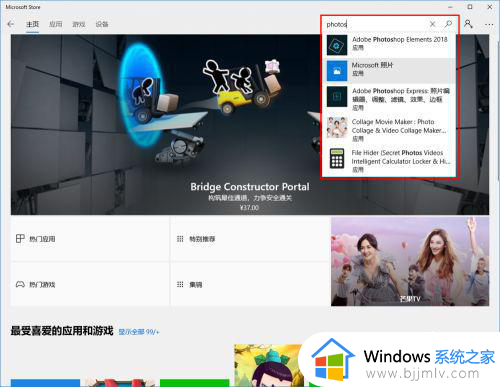500x387 pixels.
Task: Select Adobe Photoshop Express suggestion
Action: point(389,98)
